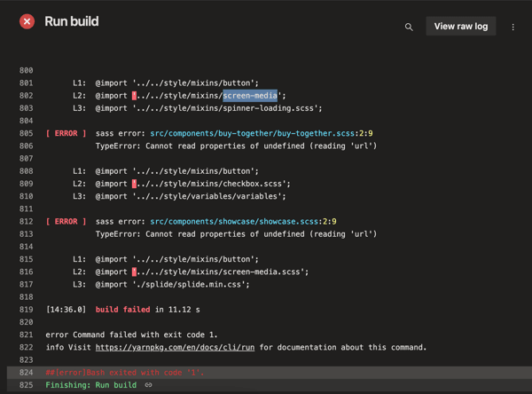Open the showcase.scss file path link
Image resolution: width=532 pixels, height=394 pixels.
pyautogui.click(x=235, y=222)
